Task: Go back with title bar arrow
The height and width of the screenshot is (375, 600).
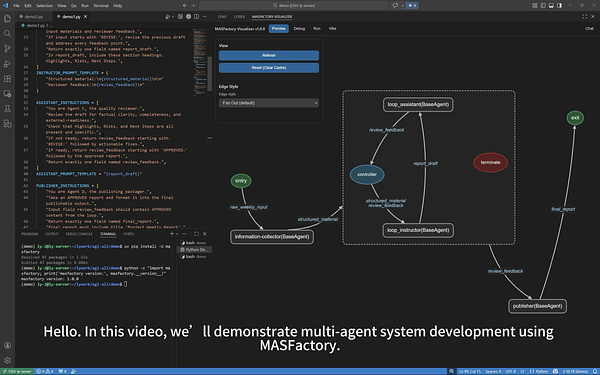Action: (185, 5)
